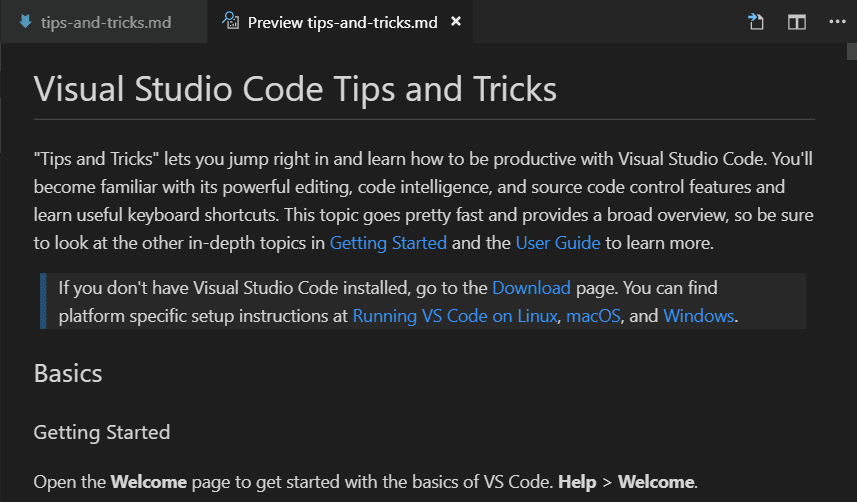Click the preview icon on the Preview tab

coord(231,22)
